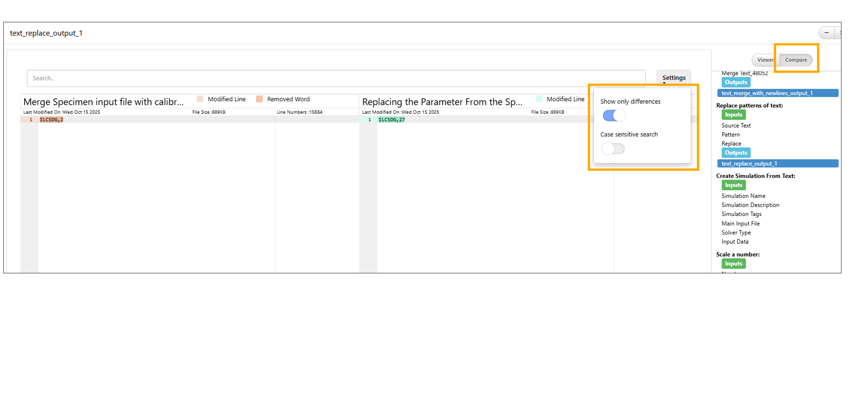
Task: Click the right pane green Modified Line swatch
Action: click(539, 99)
